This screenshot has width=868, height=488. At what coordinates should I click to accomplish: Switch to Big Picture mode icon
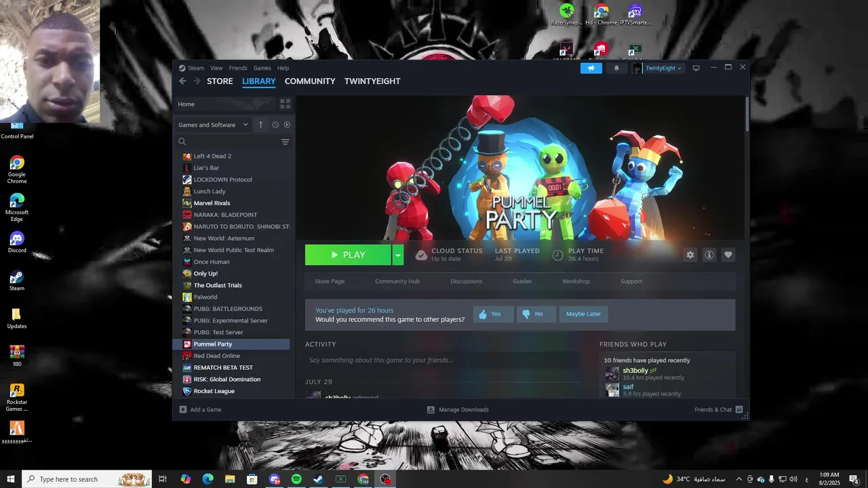tap(696, 68)
